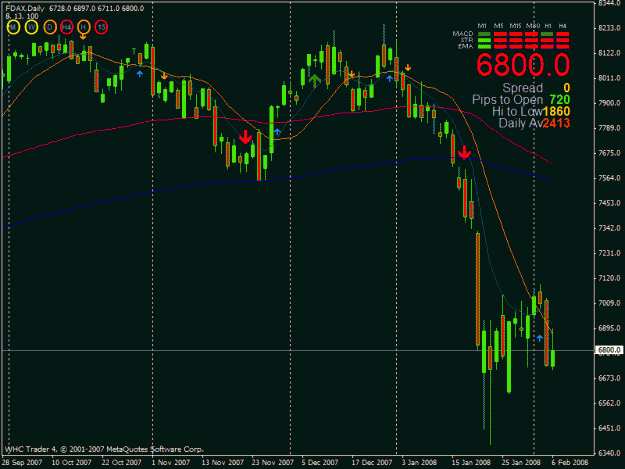Click the Spread value 0
Viewport: 625px width, 469px height.
pyautogui.click(x=566, y=88)
